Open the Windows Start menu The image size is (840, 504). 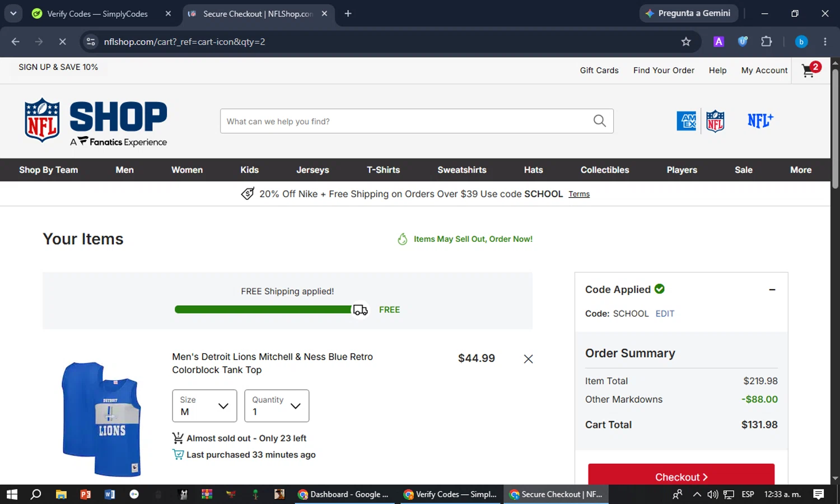pyautogui.click(x=12, y=494)
